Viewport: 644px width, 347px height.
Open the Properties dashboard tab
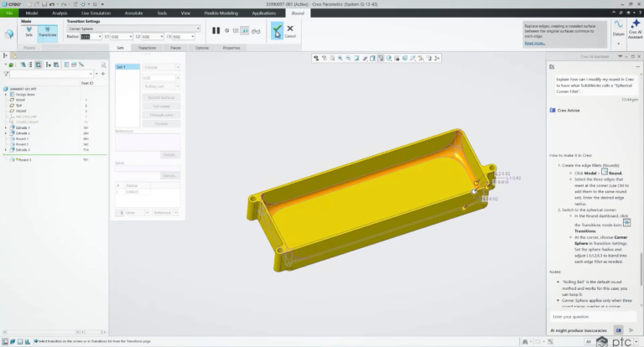231,48
